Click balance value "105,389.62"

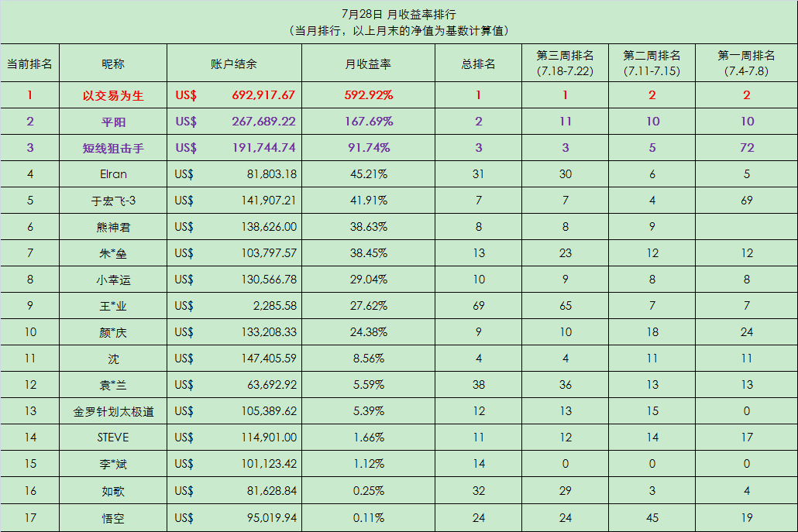click(x=269, y=411)
